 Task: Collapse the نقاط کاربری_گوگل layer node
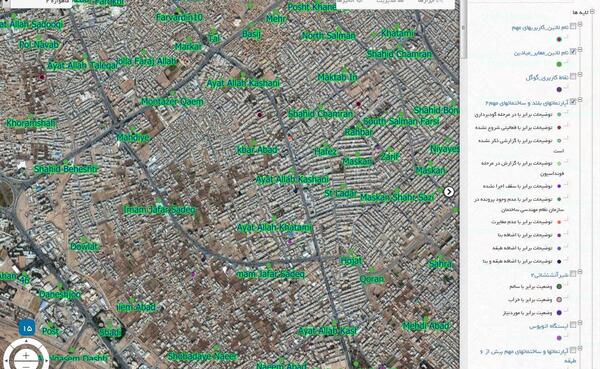tap(580, 75)
